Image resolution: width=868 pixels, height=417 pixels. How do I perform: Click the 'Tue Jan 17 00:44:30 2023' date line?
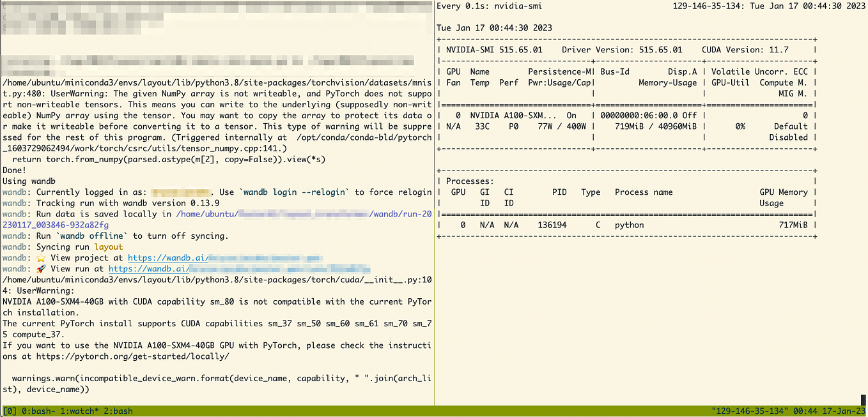pyautogui.click(x=495, y=28)
